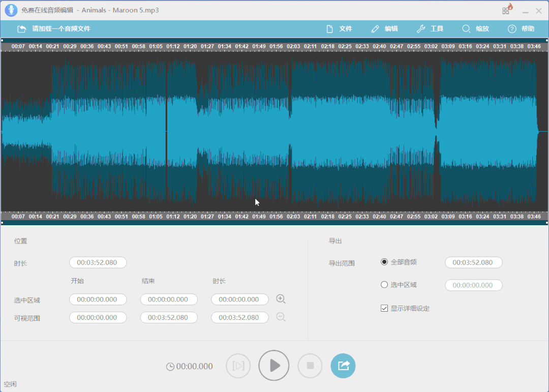Click the magnifier icon of 缩放
The width and height of the screenshot is (549, 392).
coord(466,28)
